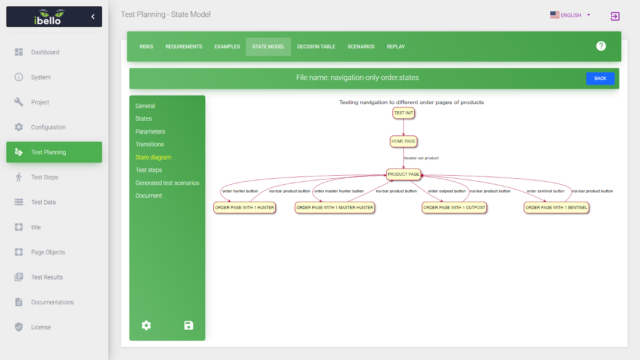
Task: Open state model settings gear icon
Action: tap(146, 325)
